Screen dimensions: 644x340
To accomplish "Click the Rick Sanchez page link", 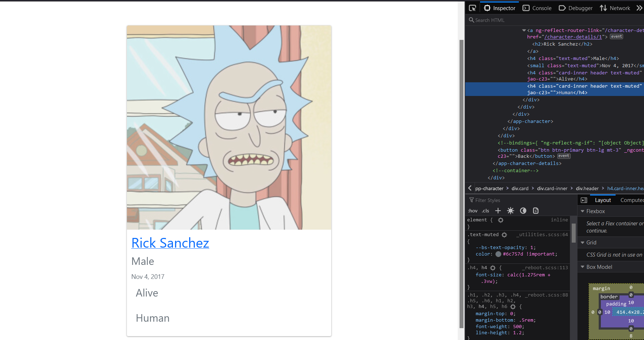I will tap(170, 243).
